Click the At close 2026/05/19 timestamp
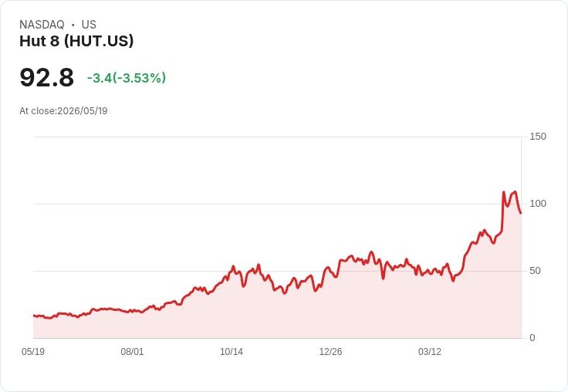 tap(63, 111)
